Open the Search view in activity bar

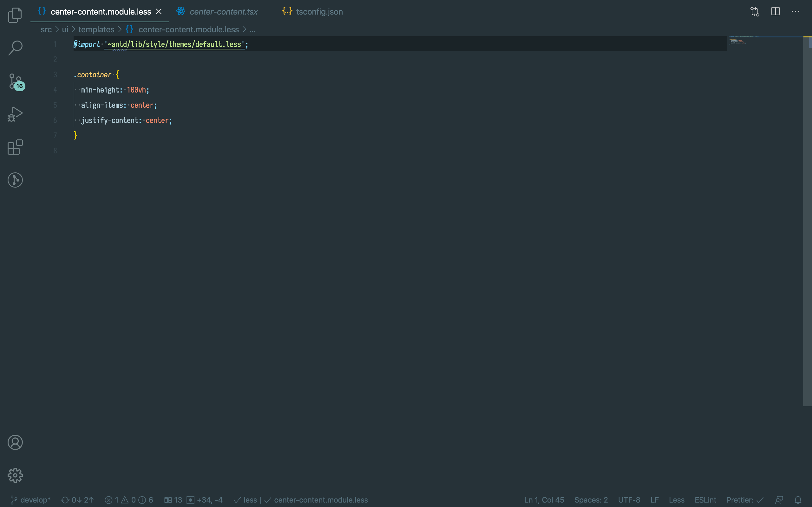tap(15, 48)
